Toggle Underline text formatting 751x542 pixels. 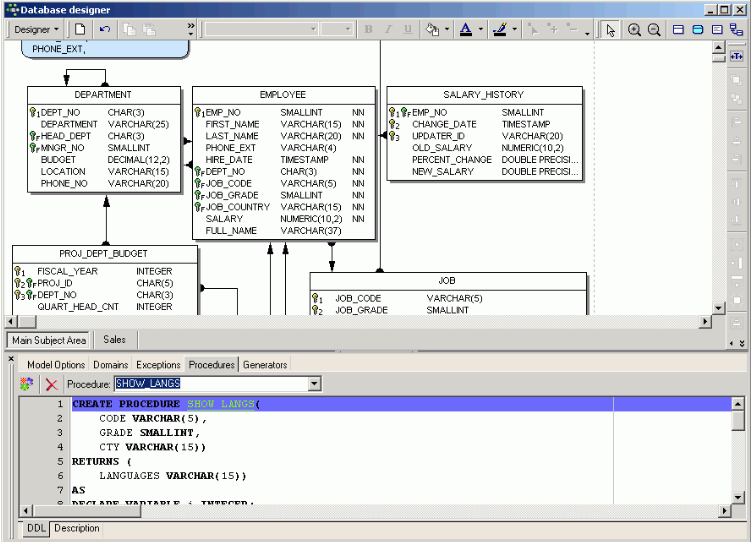[408, 30]
